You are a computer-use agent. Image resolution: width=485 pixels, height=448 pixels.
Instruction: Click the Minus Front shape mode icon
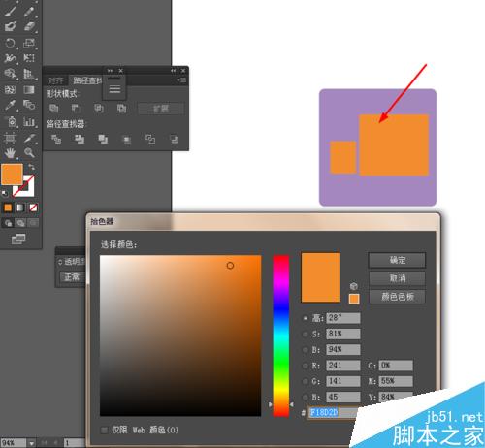pyautogui.click(x=76, y=109)
